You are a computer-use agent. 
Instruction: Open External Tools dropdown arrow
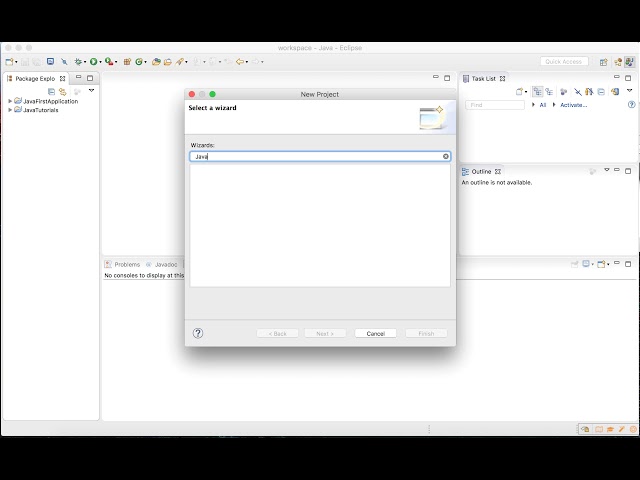click(x=116, y=62)
